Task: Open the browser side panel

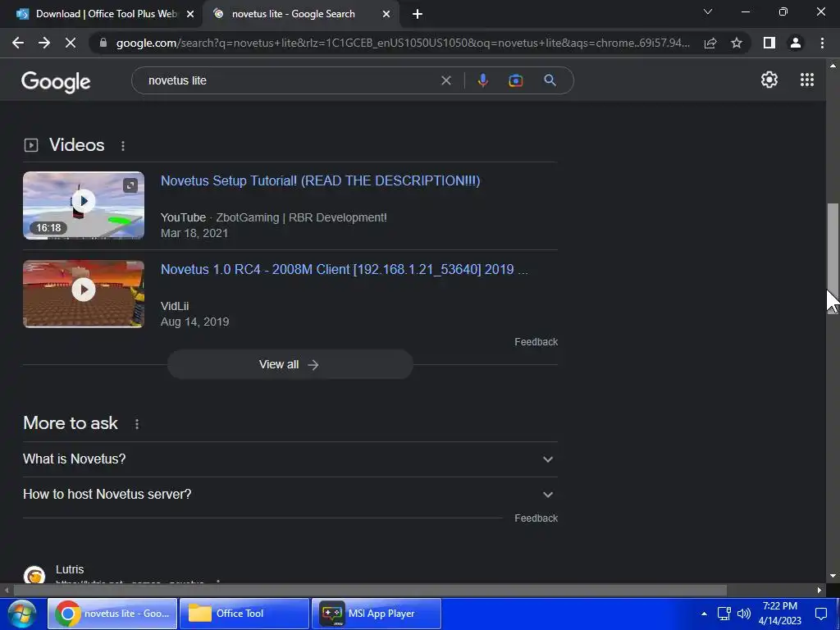Action: pos(769,43)
